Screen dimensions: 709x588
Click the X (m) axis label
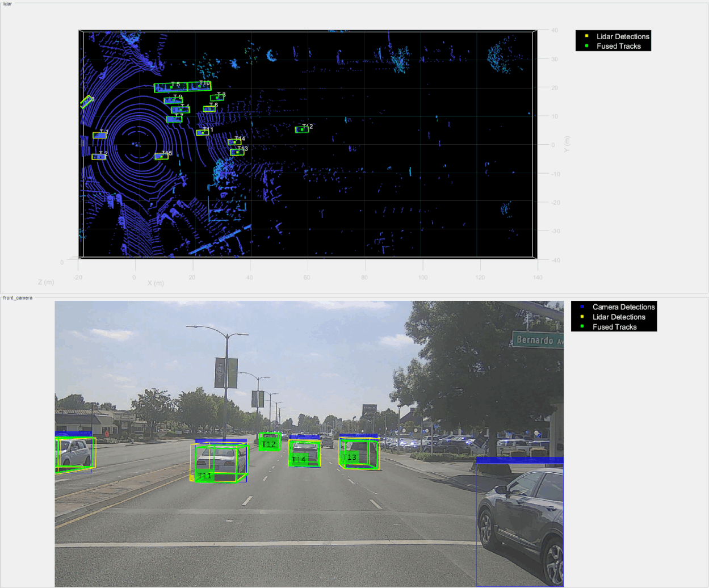pyautogui.click(x=156, y=283)
